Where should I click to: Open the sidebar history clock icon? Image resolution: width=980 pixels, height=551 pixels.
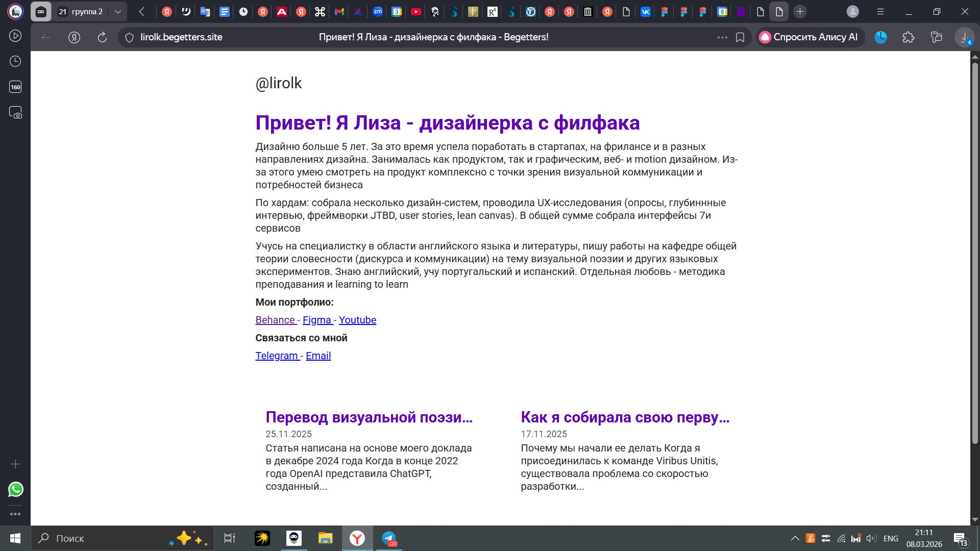[x=15, y=61]
